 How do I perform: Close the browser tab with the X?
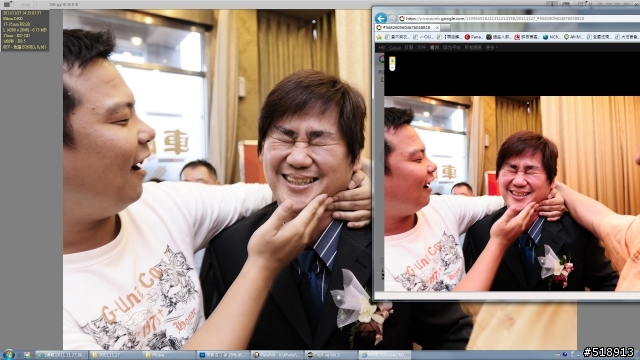(x=437, y=27)
